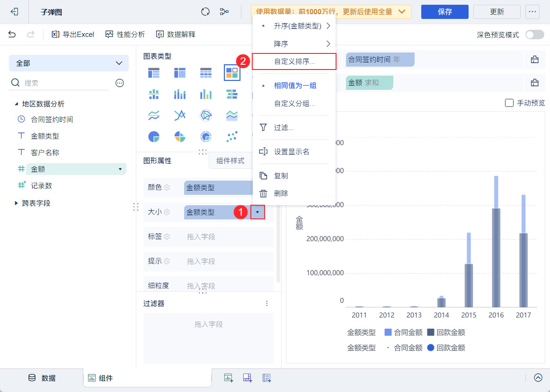550x392 pixels.
Task: Open 数据解释 data explanation
Action: coord(176,35)
